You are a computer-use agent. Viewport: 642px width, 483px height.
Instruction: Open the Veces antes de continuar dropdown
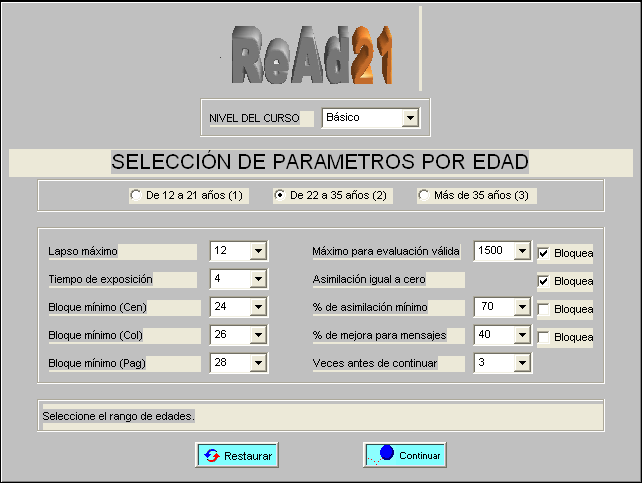pyautogui.click(x=522, y=363)
